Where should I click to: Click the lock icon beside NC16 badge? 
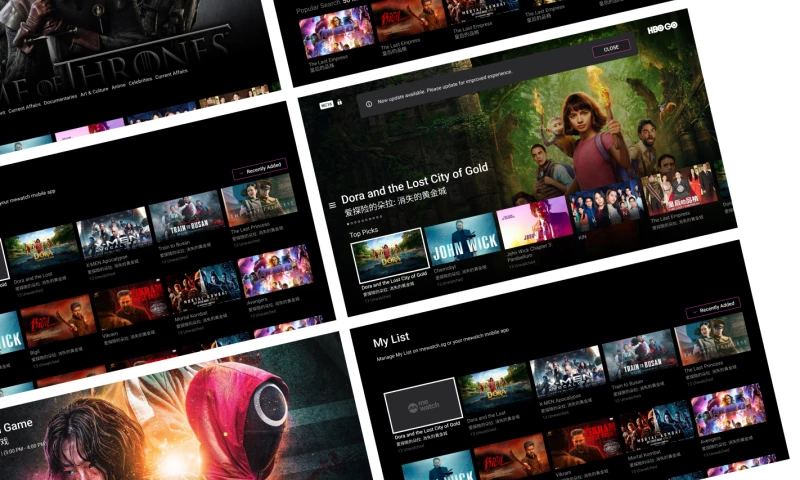point(340,102)
